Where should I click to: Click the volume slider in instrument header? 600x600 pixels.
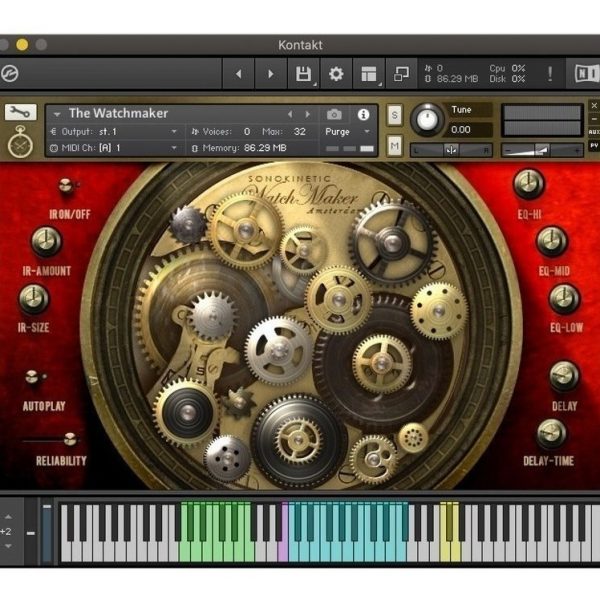[x=542, y=150]
